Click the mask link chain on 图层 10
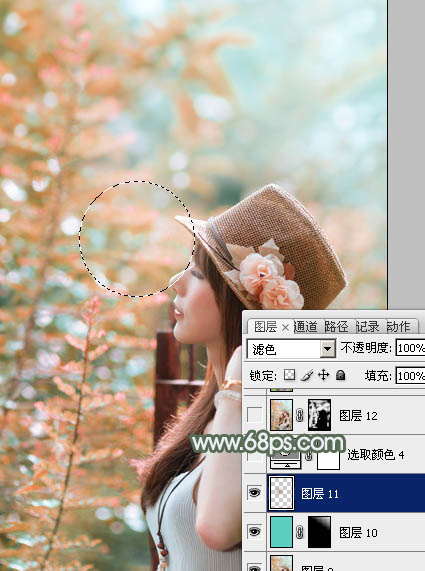The image size is (425, 571). tap(300, 532)
